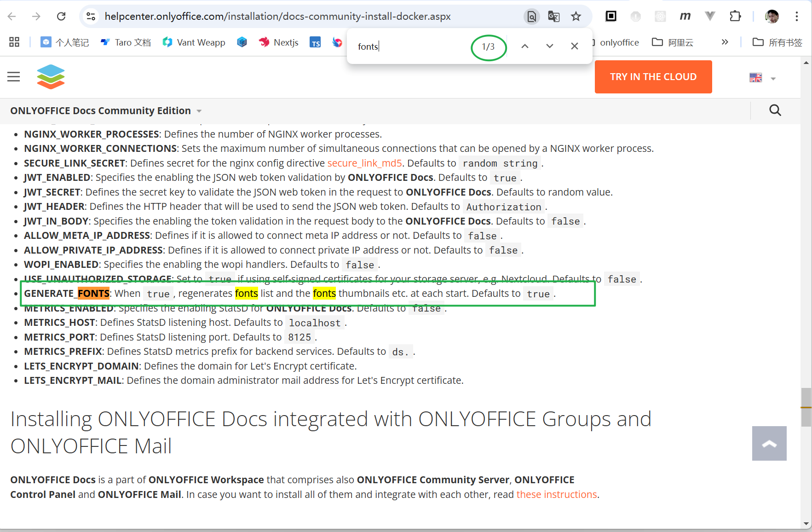Open the Chrome profile avatar
This screenshot has width=812, height=532.
point(772,17)
